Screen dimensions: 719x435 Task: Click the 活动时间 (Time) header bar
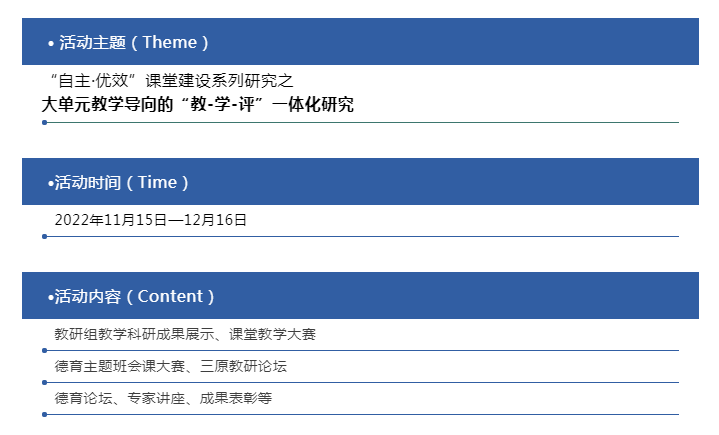(x=360, y=182)
